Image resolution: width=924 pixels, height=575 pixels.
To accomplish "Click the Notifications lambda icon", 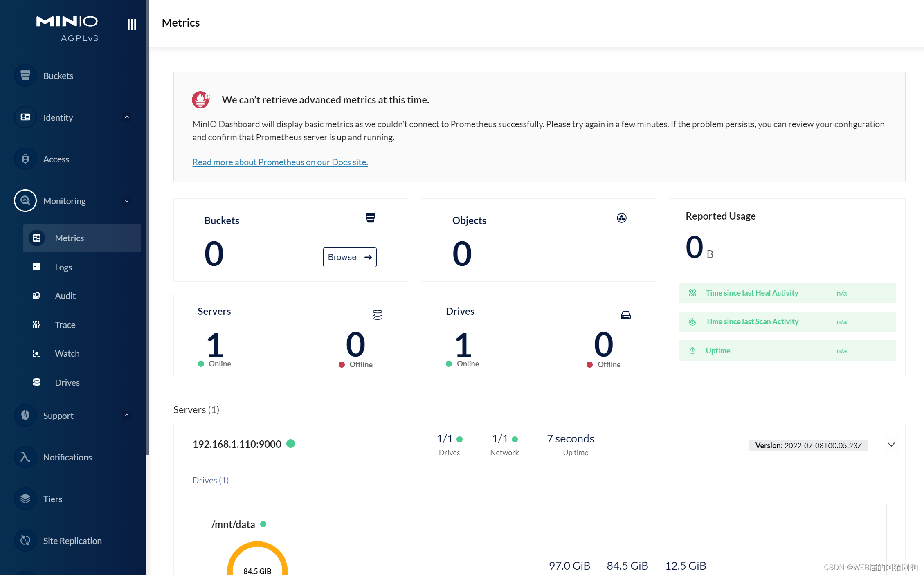I will [x=25, y=457].
